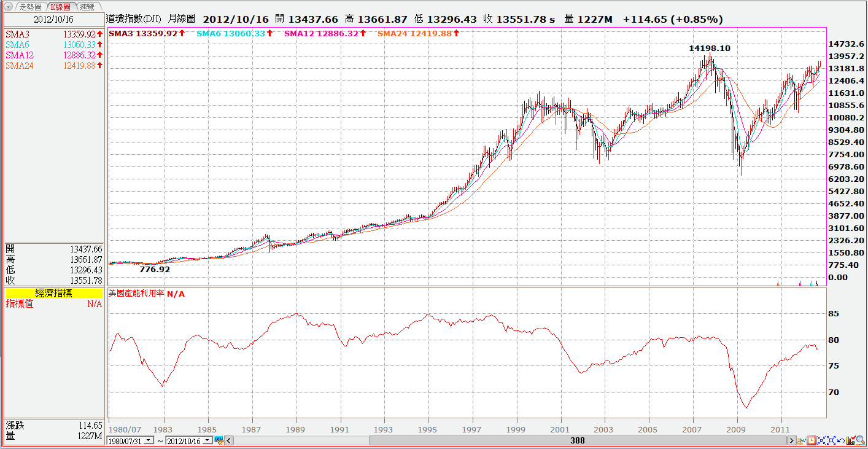Click the 量 1227M row in the left panel

[53, 435]
